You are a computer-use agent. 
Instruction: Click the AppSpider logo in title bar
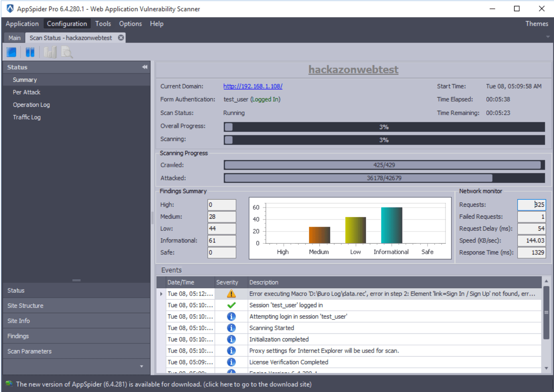(10, 8)
